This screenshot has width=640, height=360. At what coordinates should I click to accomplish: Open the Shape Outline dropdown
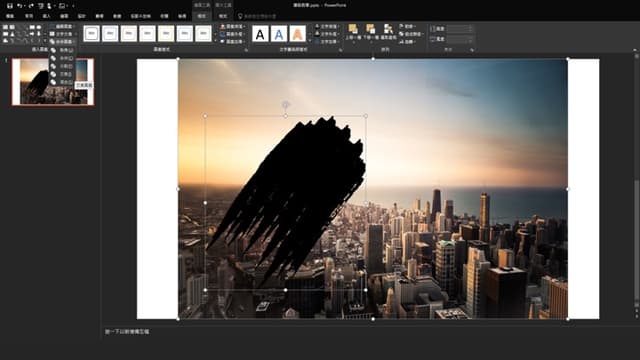coord(233,34)
